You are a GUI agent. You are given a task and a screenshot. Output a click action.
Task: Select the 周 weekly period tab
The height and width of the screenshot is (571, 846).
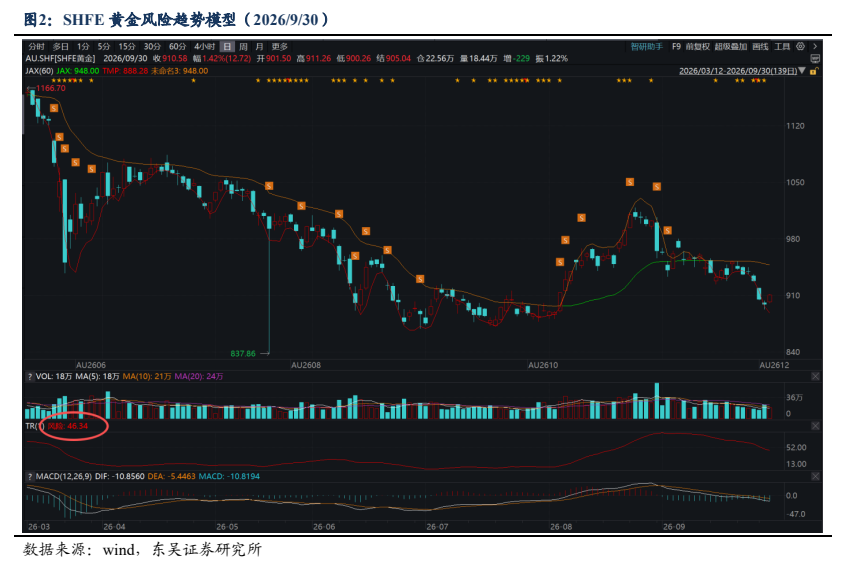click(243, 46)
